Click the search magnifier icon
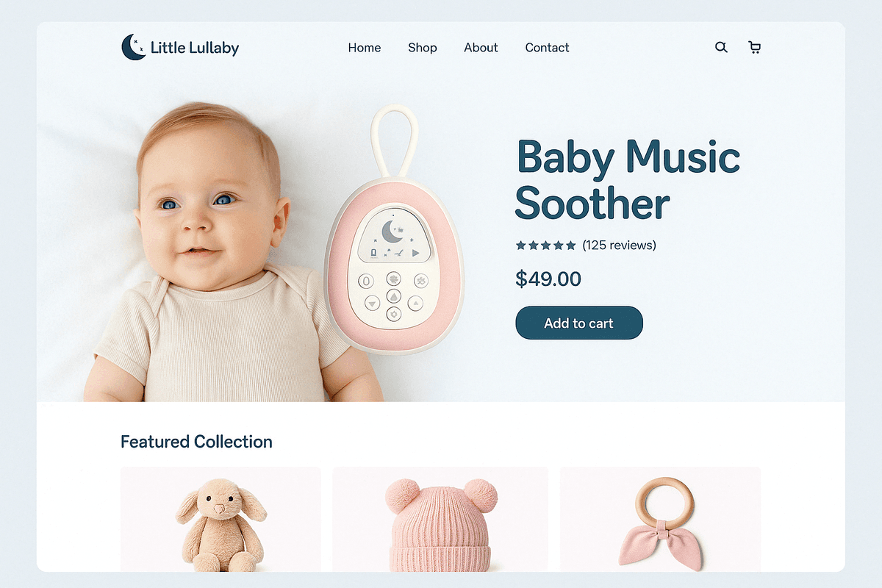This screenshot has height=588, width=882. coord(721,47)
